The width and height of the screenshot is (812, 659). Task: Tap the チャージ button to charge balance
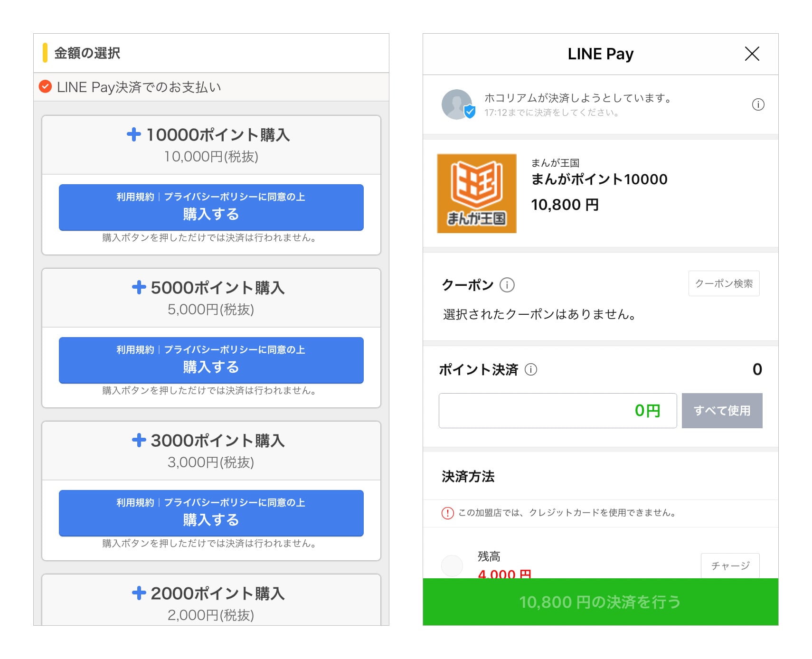[x=730, y=565]
